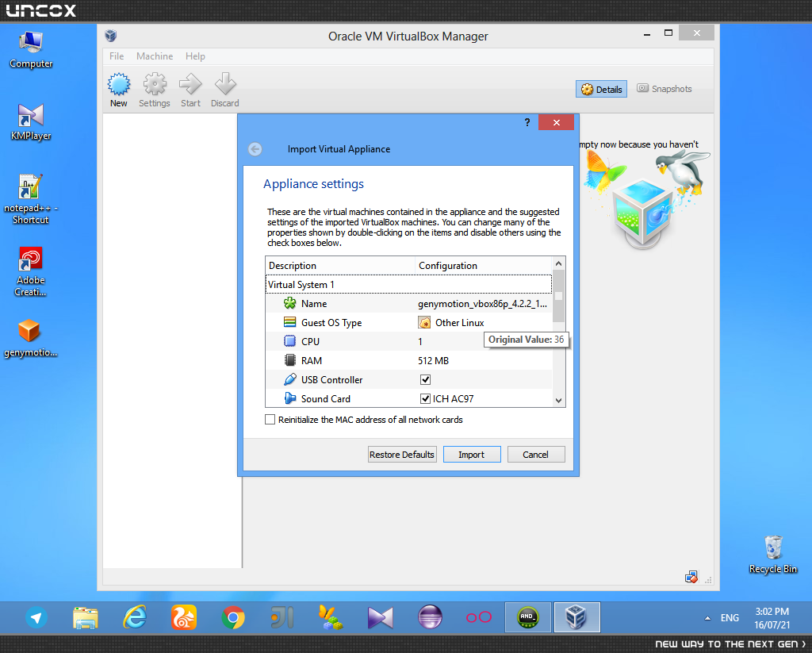Select genymotion_vbox86p name value
The width and height of the screenshot is (812, 653).
tap(483, 304)
